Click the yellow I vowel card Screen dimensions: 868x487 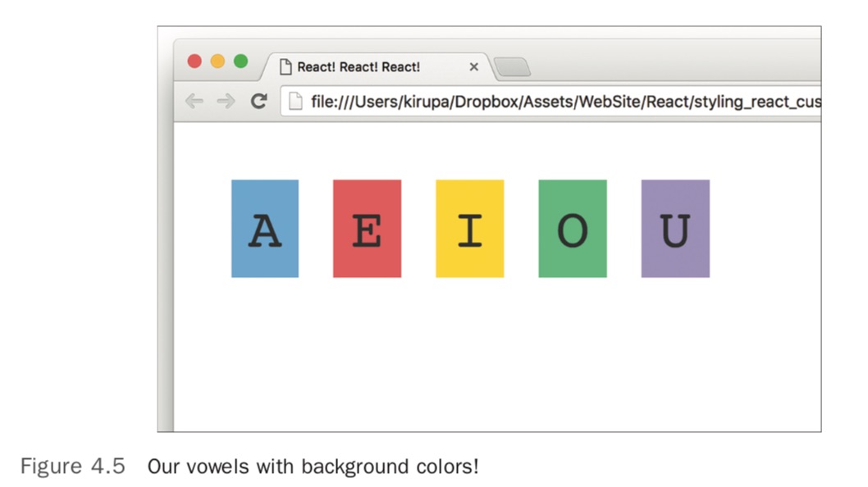tap(469, 229)
